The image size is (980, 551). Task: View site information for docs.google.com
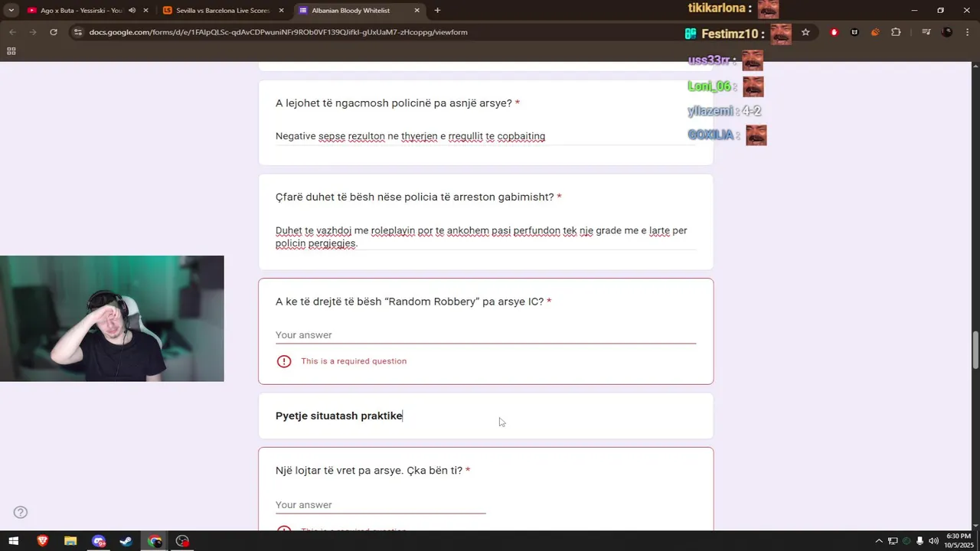[77, 32]
